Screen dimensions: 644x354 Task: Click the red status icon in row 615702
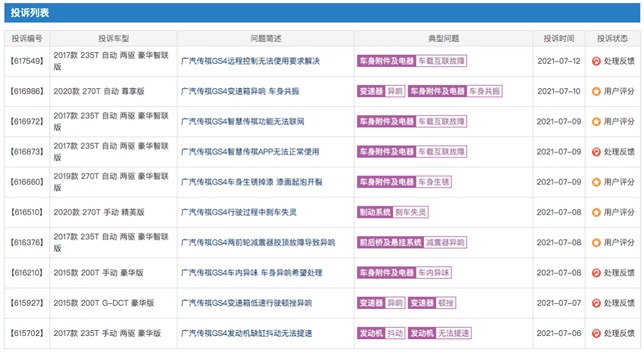pos(596,333)
